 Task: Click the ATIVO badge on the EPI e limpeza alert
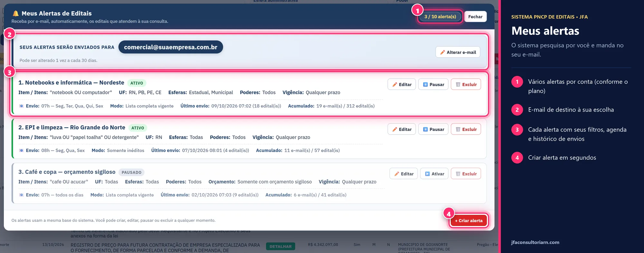click(x=138, y=128)
